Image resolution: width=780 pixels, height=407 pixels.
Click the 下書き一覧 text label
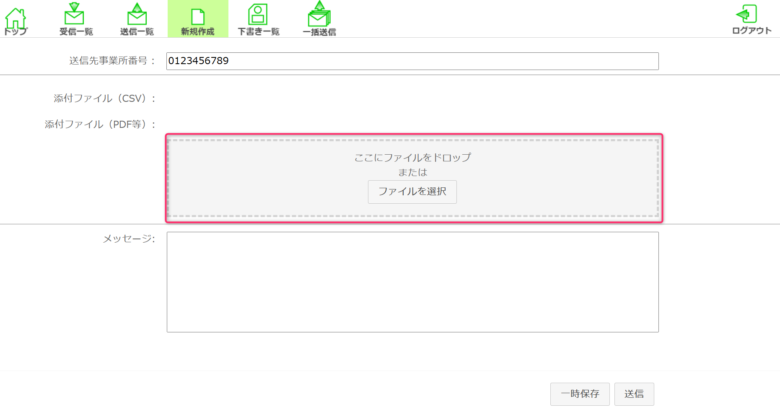258,32
